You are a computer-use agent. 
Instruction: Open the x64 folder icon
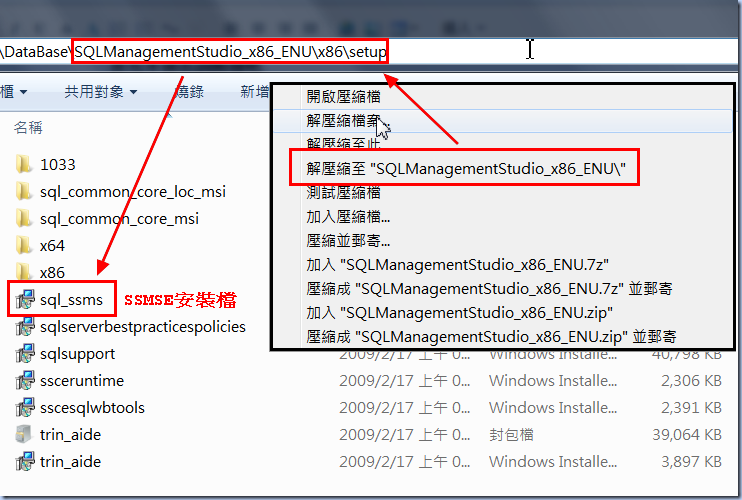pos(24,246)
